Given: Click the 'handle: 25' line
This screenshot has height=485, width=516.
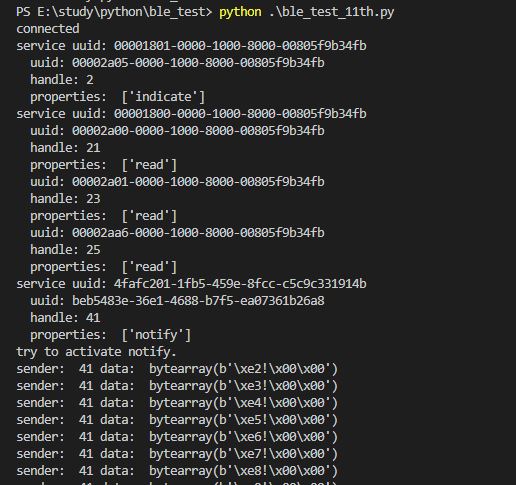Looking at the screenshot, I should [x=65, y=250].
